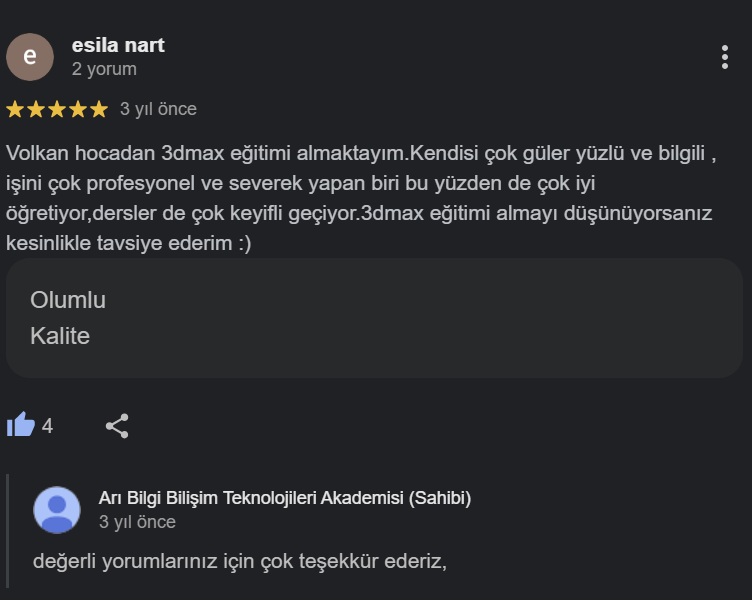This screenshot has height=600, width=752.
Task: Click the owner reply's '3 yıl önce' timestamp
Action: 137,522
